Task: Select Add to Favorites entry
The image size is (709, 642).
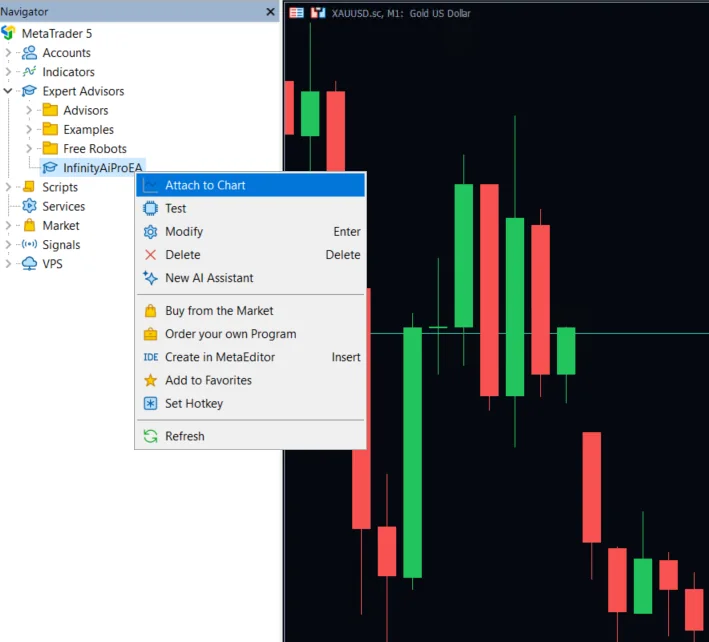Action: tap(250, 380)
